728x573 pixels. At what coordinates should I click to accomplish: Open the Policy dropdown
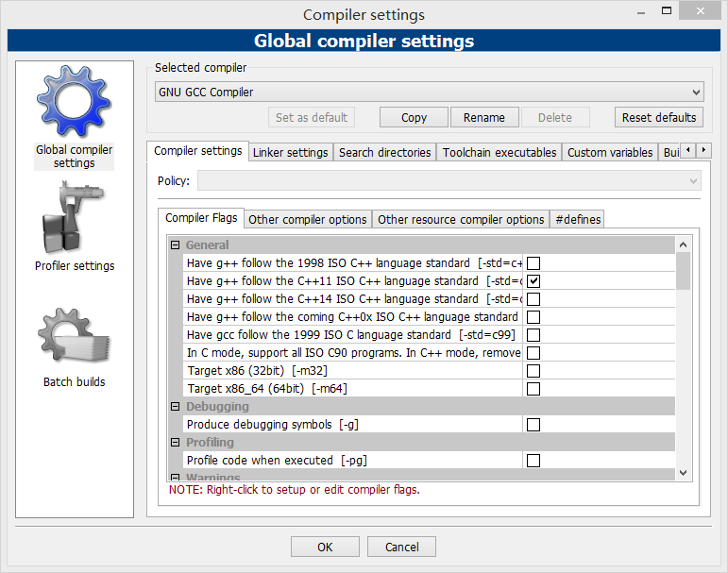point(449,180)
